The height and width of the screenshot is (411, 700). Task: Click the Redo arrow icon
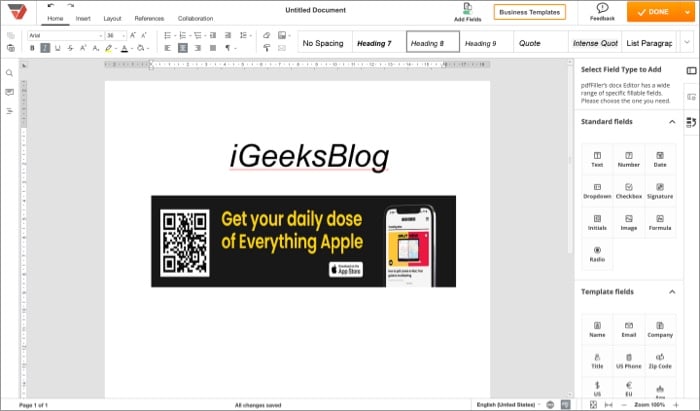[71, 6]
